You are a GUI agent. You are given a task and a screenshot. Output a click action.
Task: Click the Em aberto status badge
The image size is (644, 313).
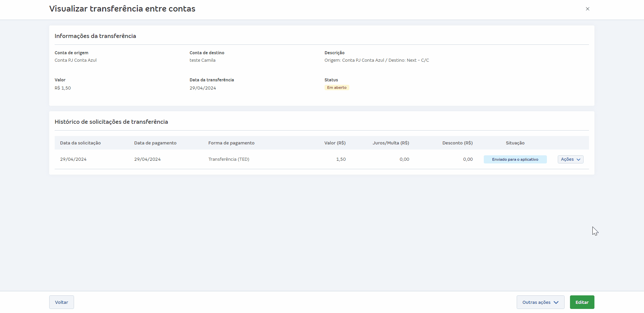coord(336,87)
